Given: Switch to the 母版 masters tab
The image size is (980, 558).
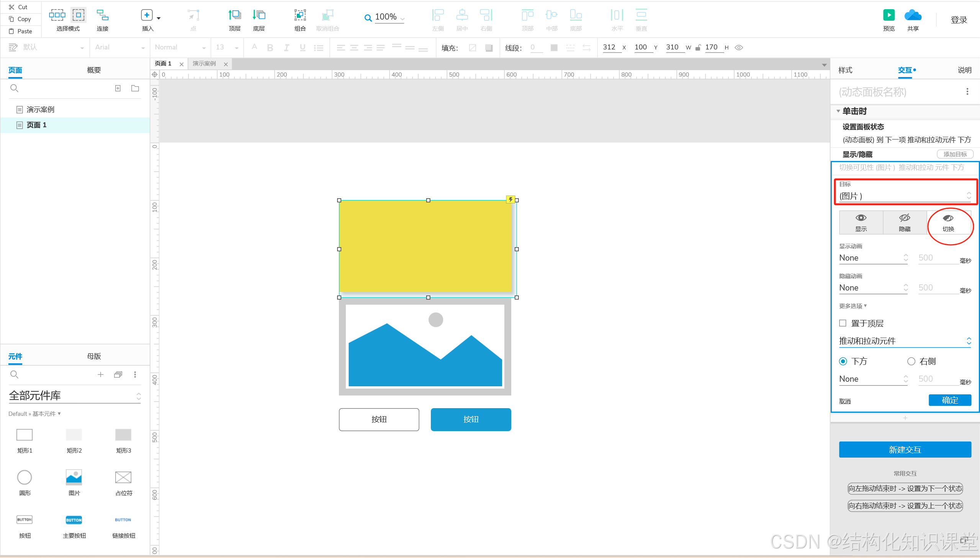Looking at the screenshot, I should (94, 356).
